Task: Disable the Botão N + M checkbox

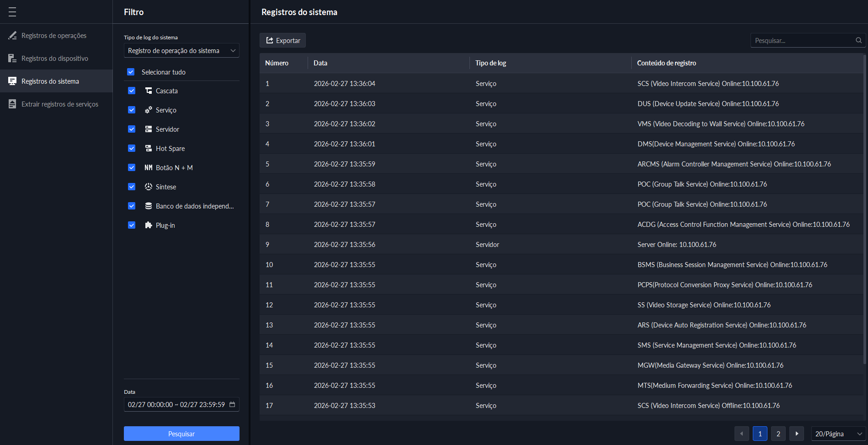Action: tap(132, 167)
